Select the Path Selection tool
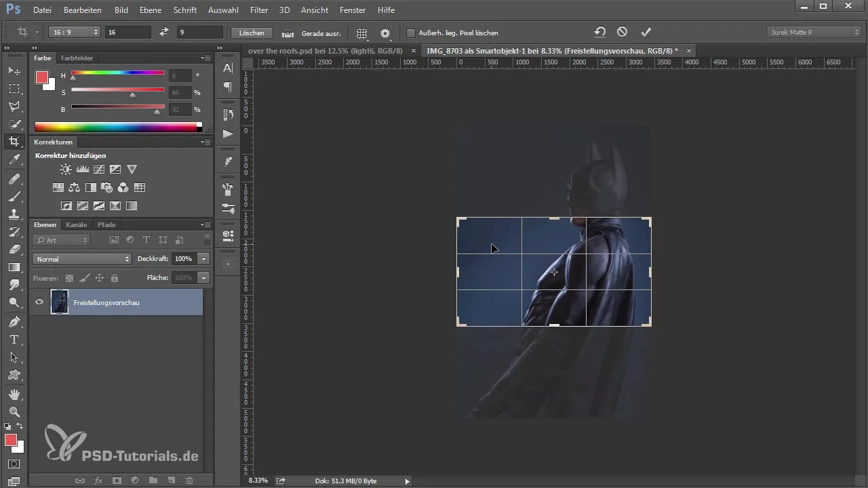 pyautogui.click(x=14, y=357)
